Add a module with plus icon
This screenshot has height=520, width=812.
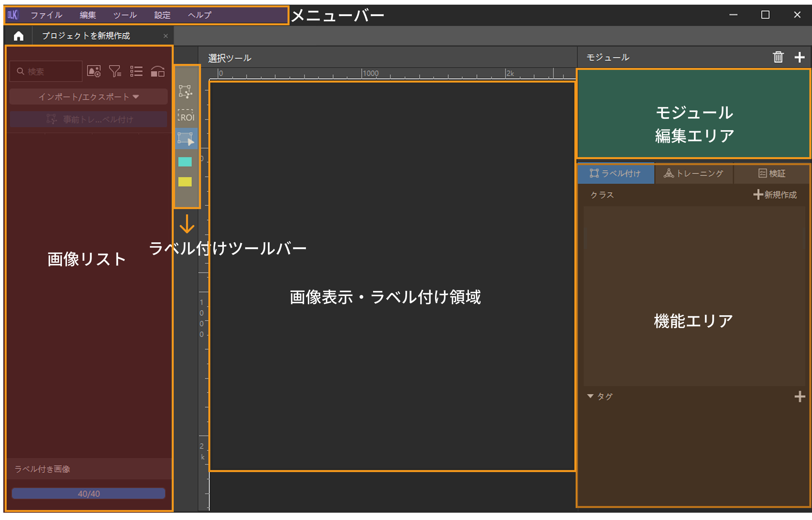click(x=799, y=57)
